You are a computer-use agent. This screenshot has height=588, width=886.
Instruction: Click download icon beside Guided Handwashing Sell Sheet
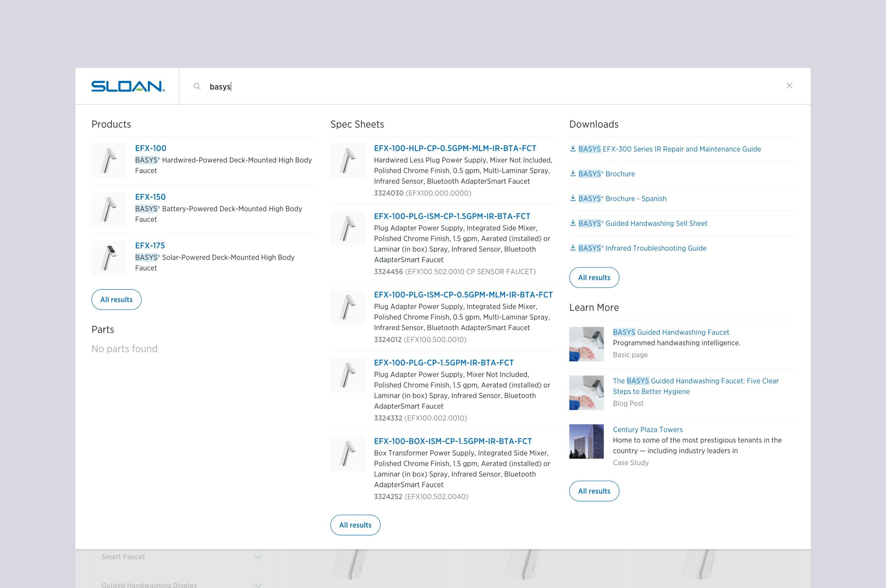(x=573, y=223)
